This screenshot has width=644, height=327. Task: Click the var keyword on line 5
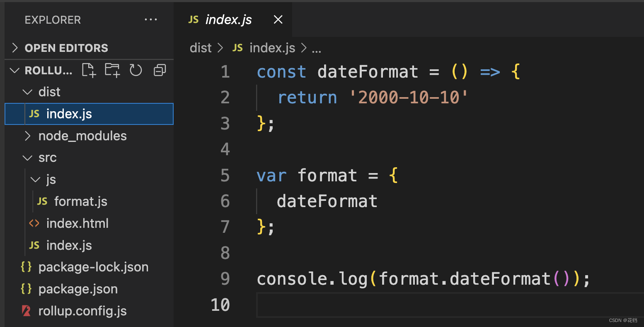coord(271,176)
